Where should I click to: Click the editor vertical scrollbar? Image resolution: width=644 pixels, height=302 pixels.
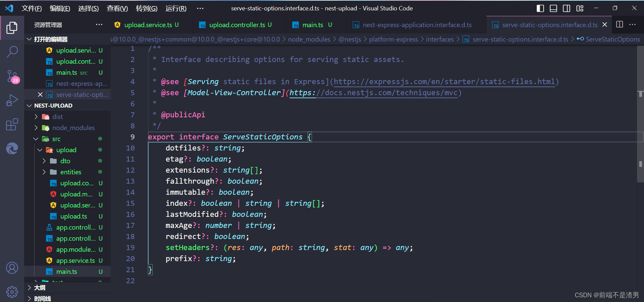(x=640, y=114)
